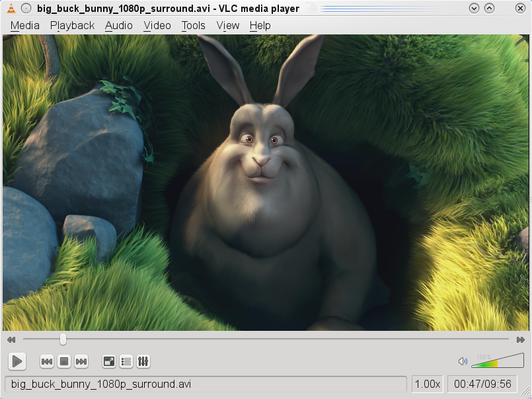Open the Media menu

point(24,25)
